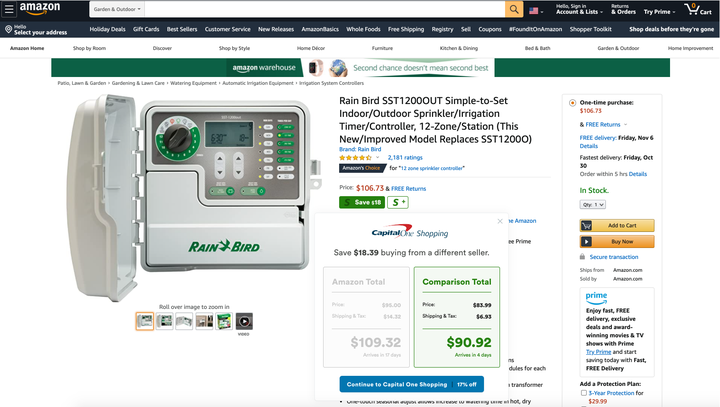Click the green Capital One S+ icon

397,202
